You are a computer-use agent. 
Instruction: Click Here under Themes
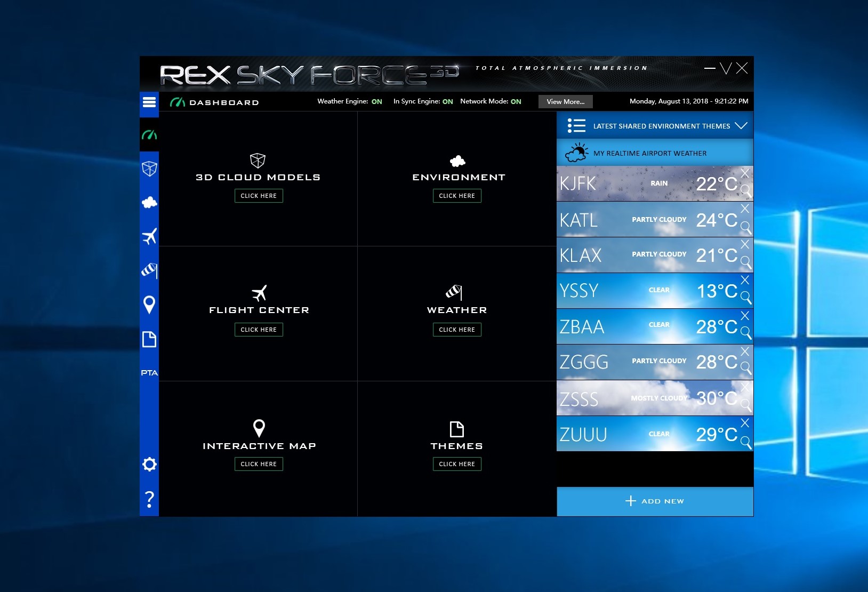(x=457, y=464)
